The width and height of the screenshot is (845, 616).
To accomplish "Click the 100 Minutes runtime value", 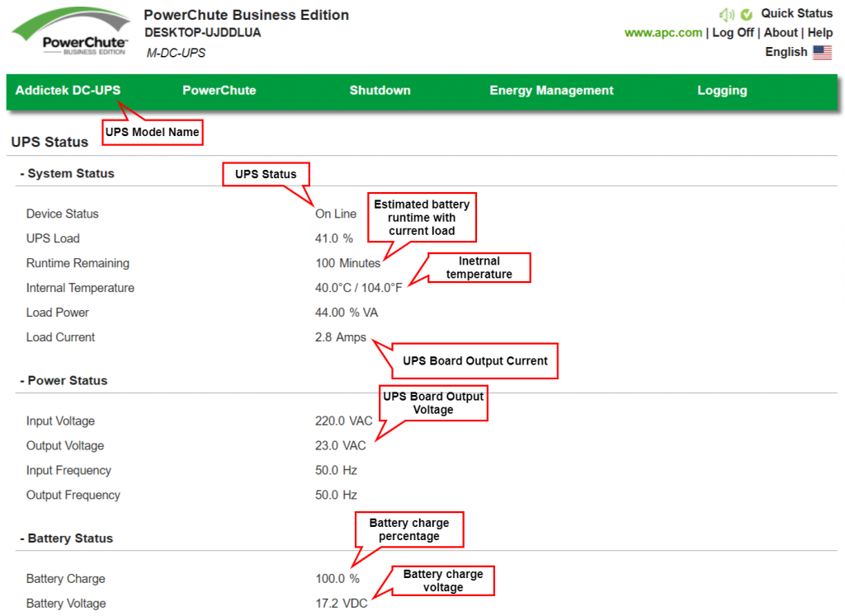I will 348,263.
